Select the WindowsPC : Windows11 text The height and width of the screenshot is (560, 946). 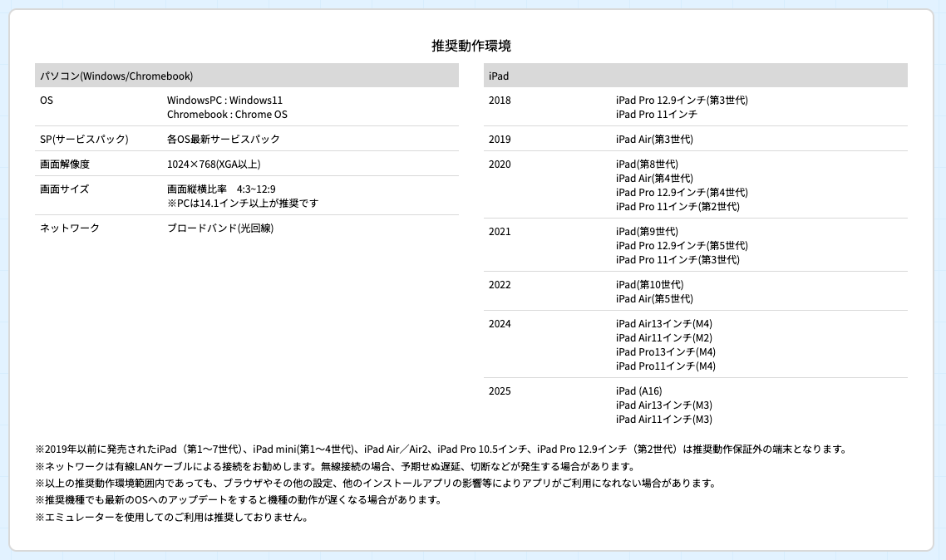click(224, 100)
